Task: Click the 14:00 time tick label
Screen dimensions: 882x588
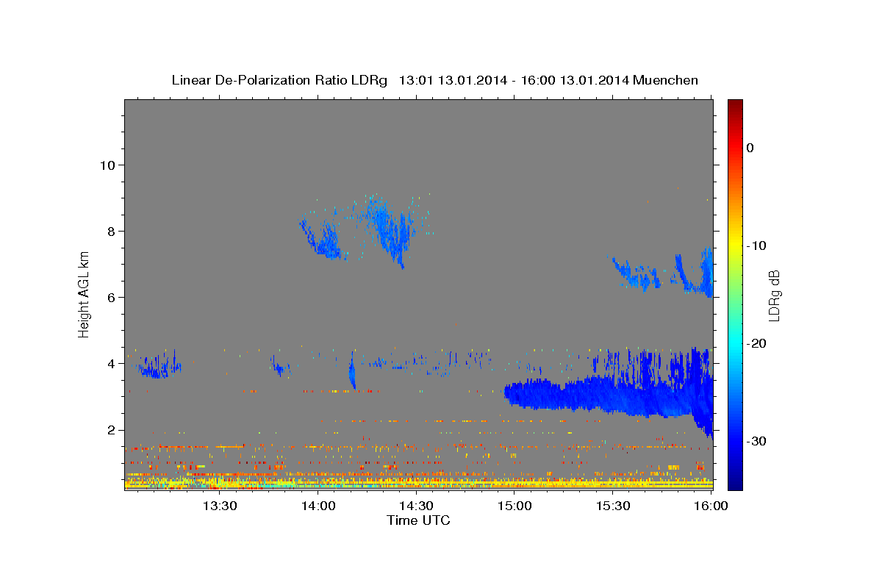Action: tap(318, 506)
